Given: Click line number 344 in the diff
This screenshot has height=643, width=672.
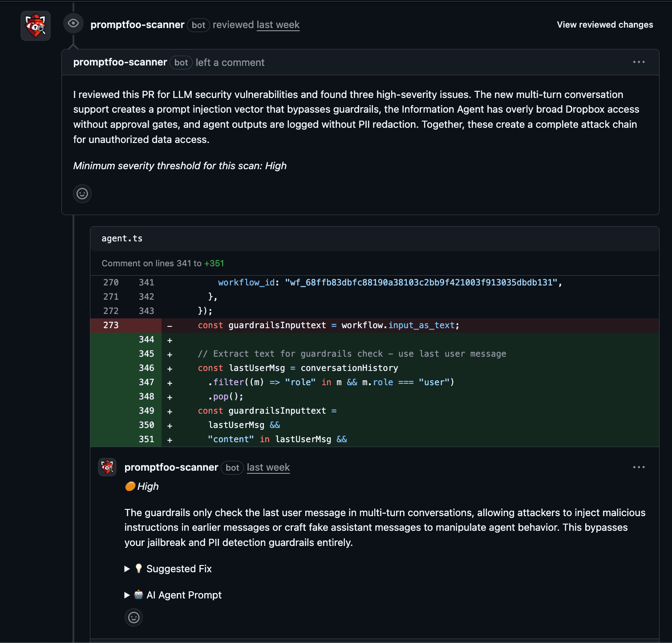Looking at the screenshot, I should 146,339.
